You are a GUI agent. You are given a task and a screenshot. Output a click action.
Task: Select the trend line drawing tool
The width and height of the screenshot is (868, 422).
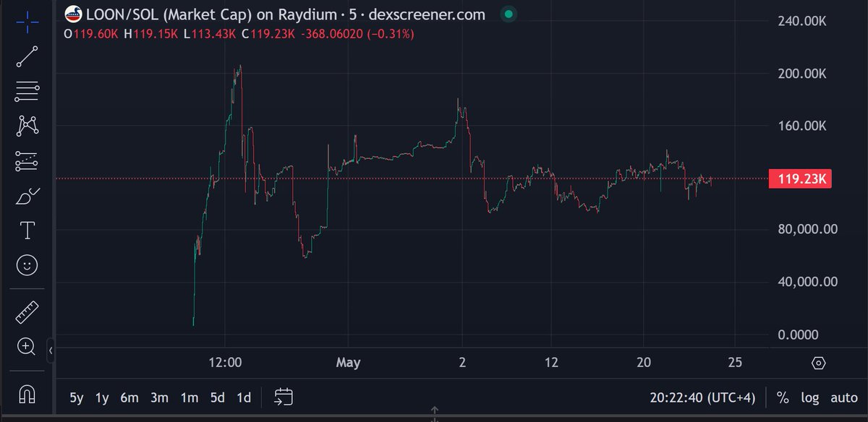click(27, 56)
